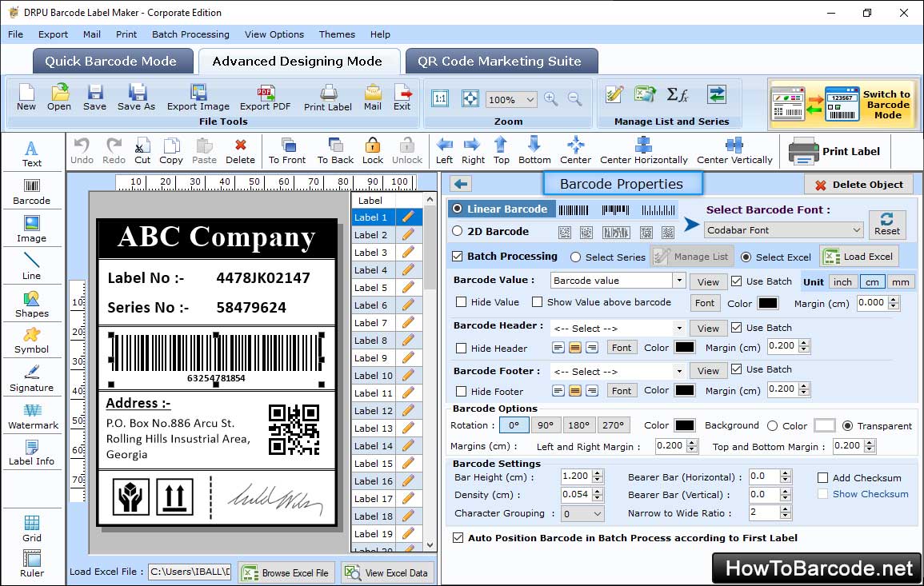924x586 pixels.
Task: Enable Show Value above barcode
Action: click(x=537, y=301)
